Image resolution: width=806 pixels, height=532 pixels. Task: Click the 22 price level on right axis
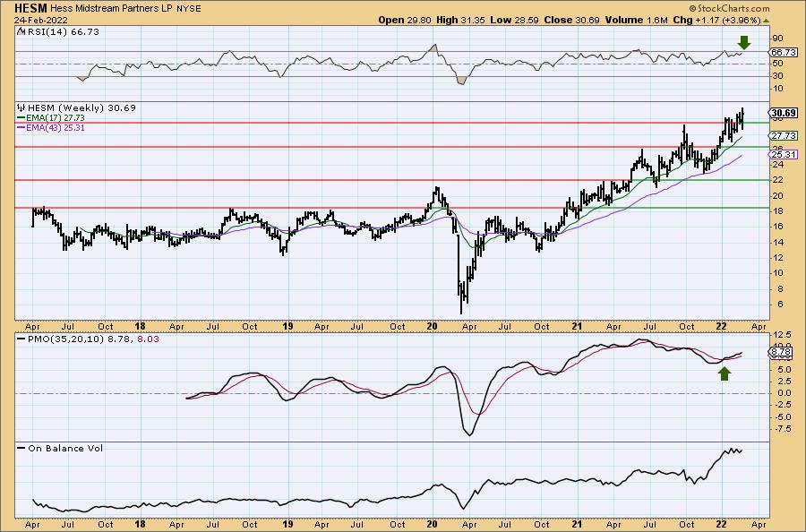click(x=777, y=180)
